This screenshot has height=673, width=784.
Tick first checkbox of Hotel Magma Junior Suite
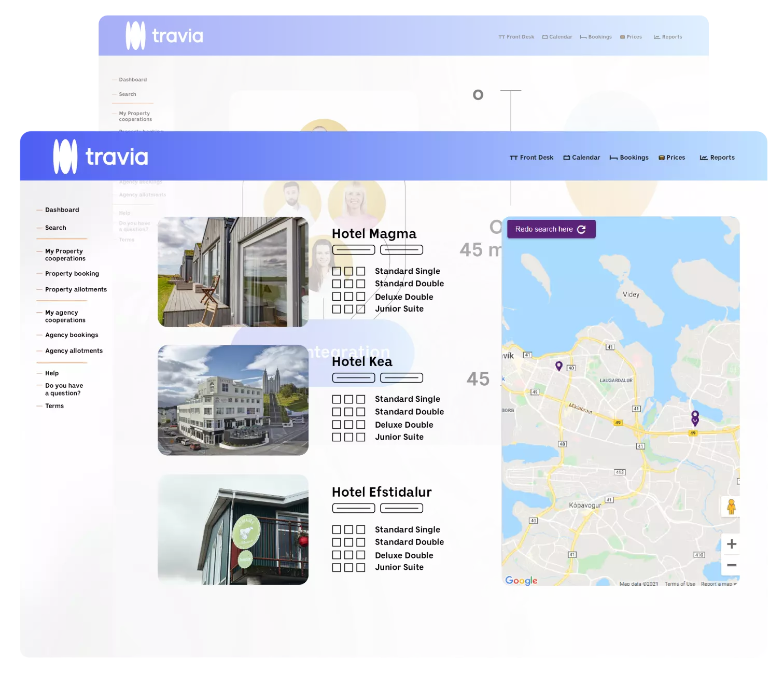(337, 309)
